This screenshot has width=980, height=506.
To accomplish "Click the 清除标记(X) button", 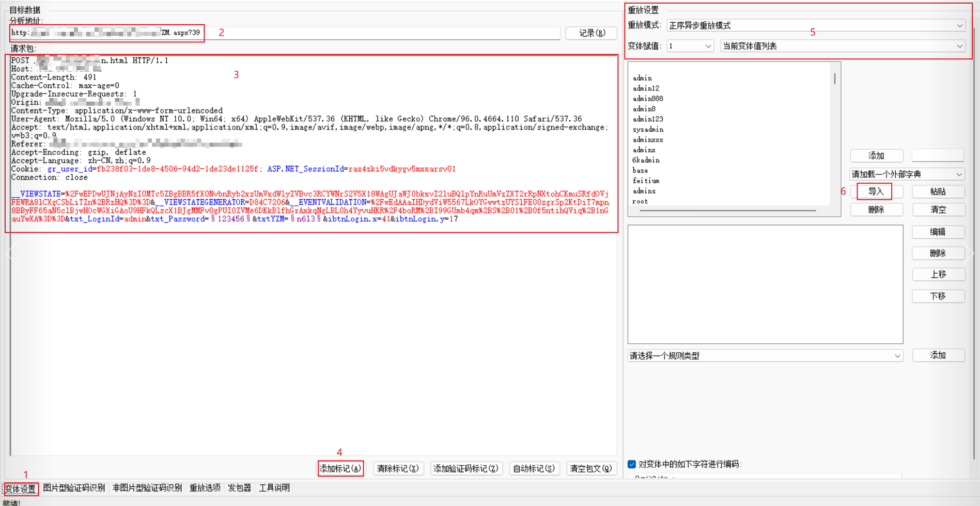I will click(x=397, y=468).
